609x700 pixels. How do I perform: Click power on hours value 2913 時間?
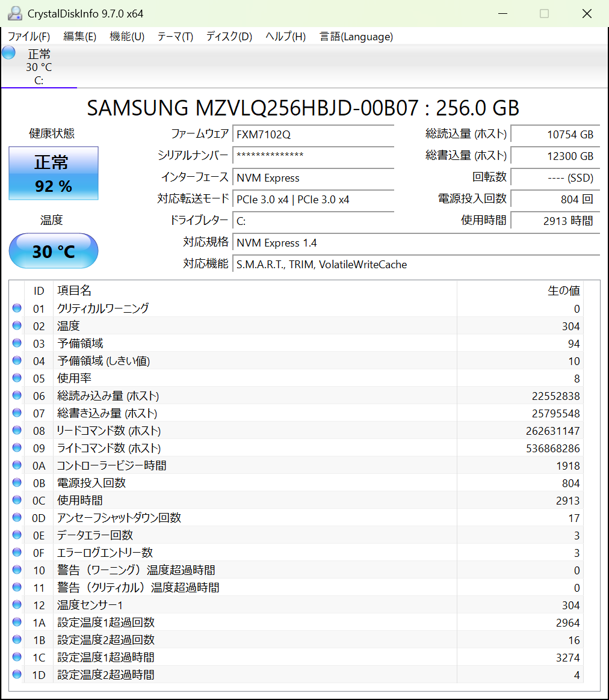point(555,221)
